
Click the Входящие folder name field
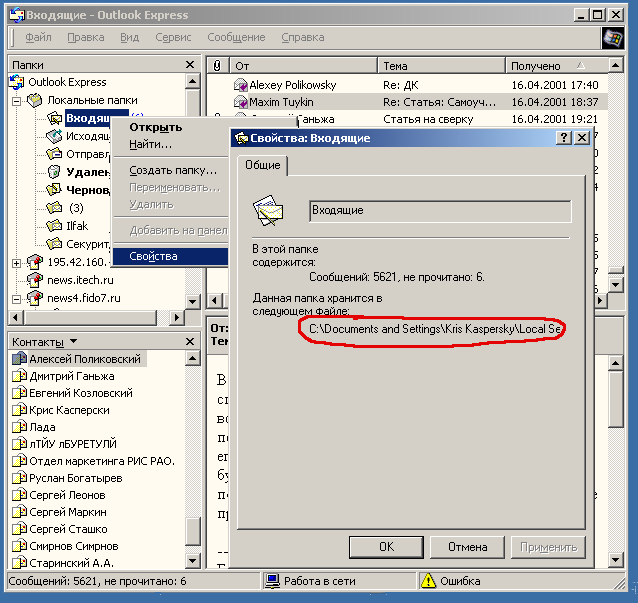pyautogui.click(x=440, y=211)
